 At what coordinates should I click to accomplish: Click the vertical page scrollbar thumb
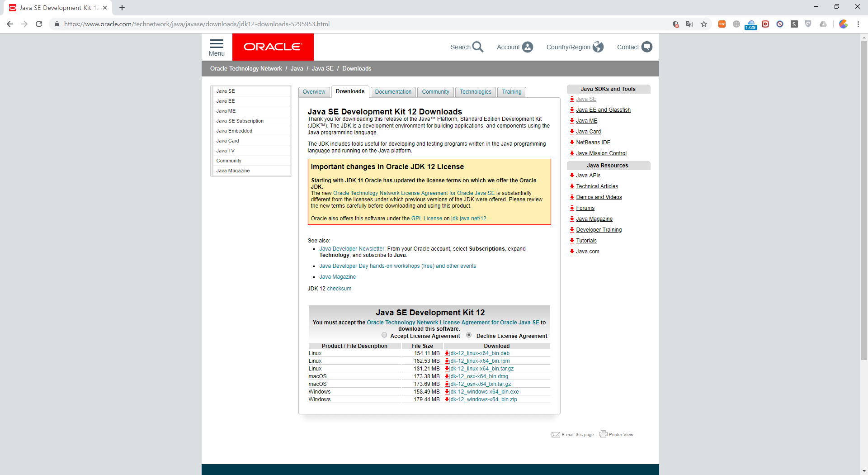pyautogui.click(x=864, y=200)
